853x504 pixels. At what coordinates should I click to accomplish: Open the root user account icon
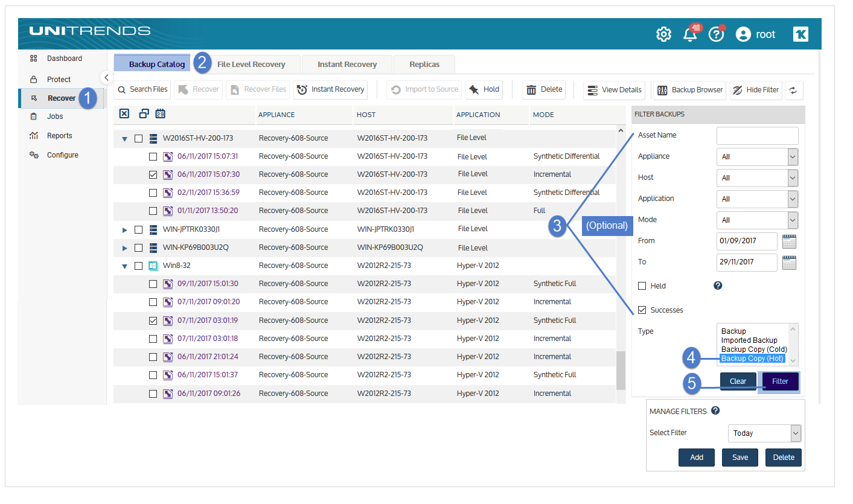[743, 34]
